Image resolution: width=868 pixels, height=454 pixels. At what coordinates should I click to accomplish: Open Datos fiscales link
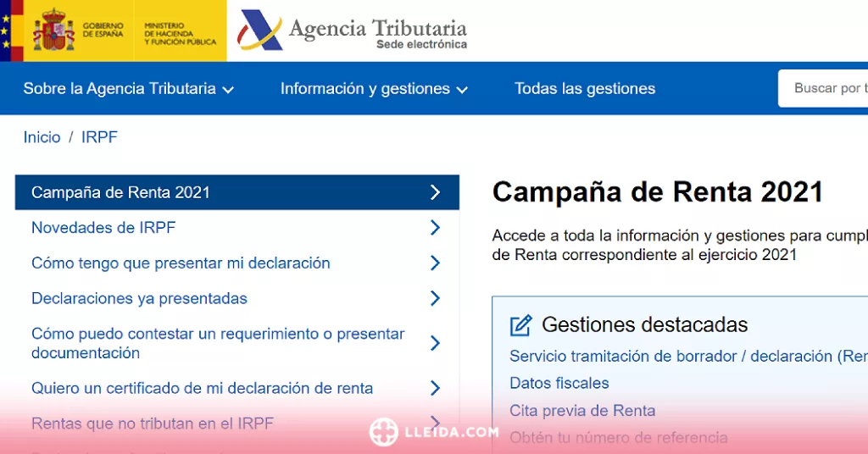coord(559,383)
